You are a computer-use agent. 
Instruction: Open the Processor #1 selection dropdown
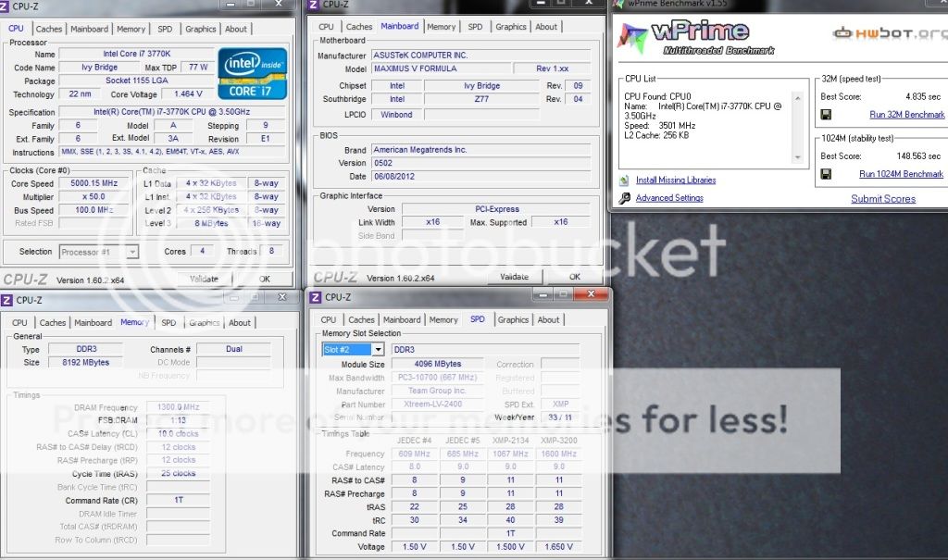tap(131, 252)
